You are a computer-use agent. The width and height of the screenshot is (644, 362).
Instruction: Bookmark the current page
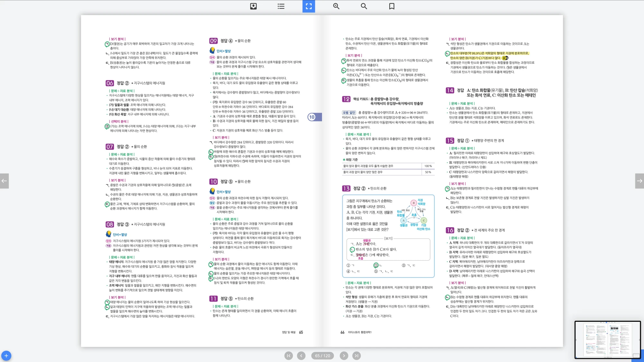[392, 6]
